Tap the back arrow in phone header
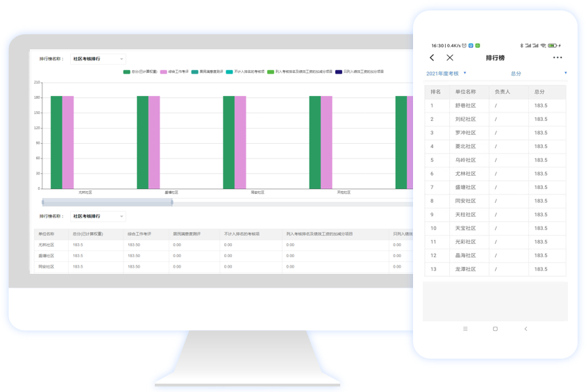 tap(432, 58)
